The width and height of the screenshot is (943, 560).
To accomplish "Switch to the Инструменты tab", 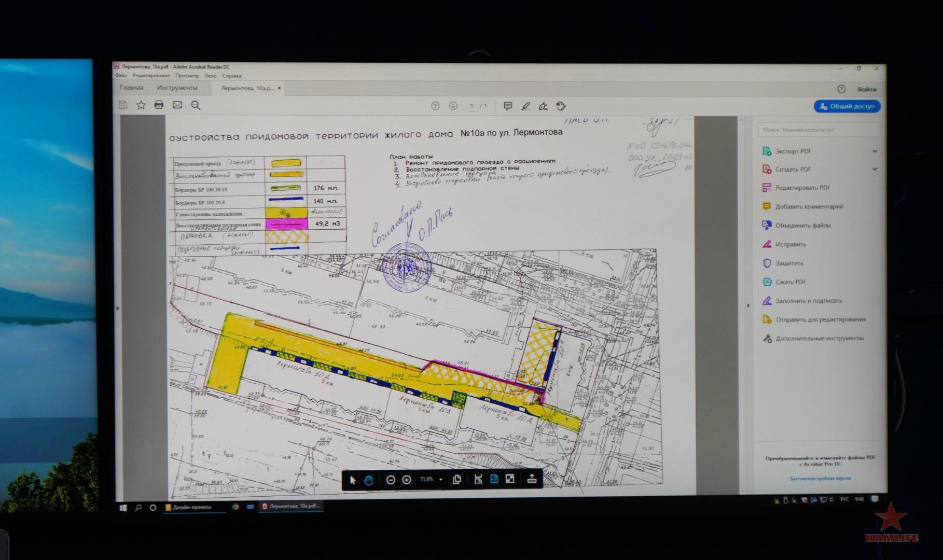I will (177, 88).
